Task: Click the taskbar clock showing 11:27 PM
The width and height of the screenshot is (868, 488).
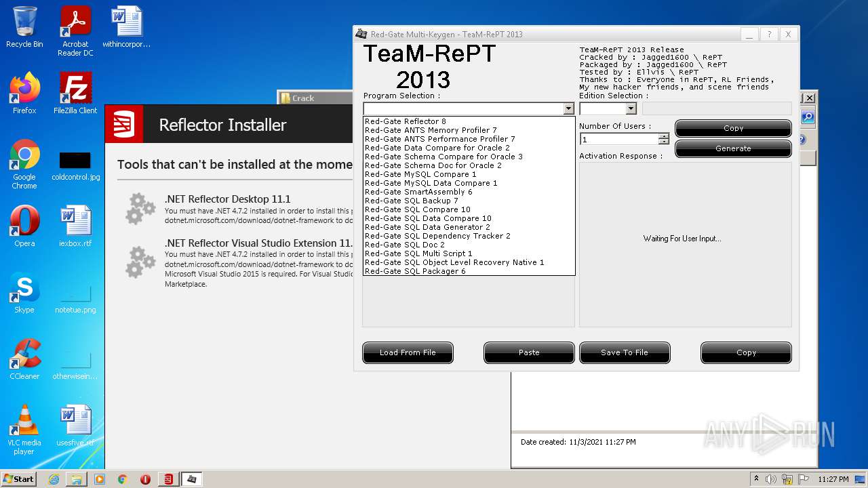Action: [x=833, y=479]
